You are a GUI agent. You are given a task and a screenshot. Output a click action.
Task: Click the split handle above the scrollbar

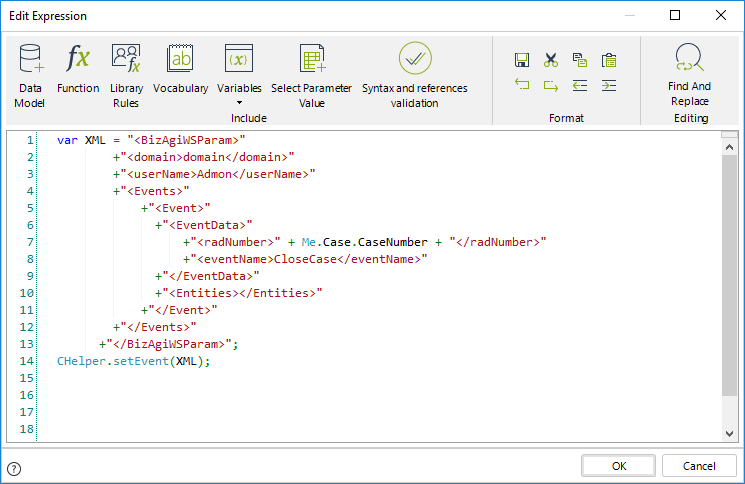[729, 134]
